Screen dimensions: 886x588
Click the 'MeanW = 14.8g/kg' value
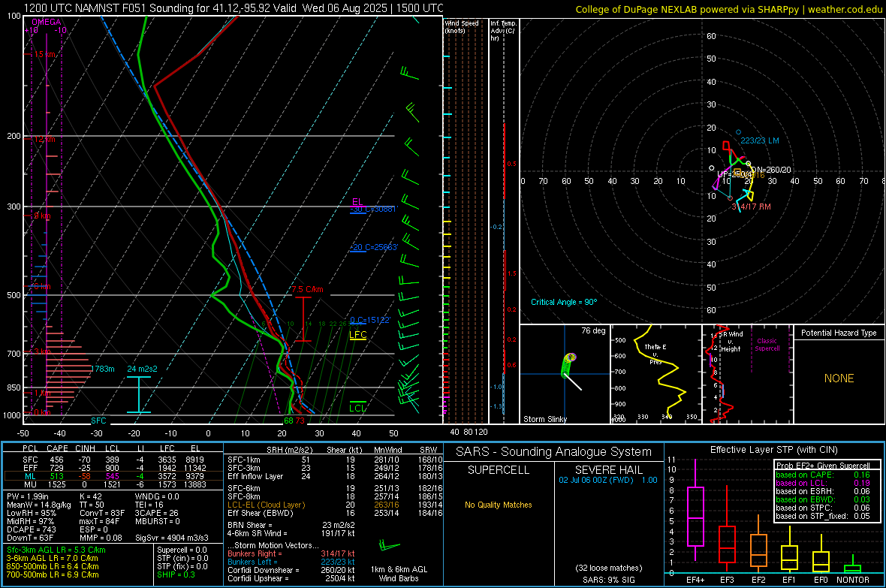[x=39, y=505]
